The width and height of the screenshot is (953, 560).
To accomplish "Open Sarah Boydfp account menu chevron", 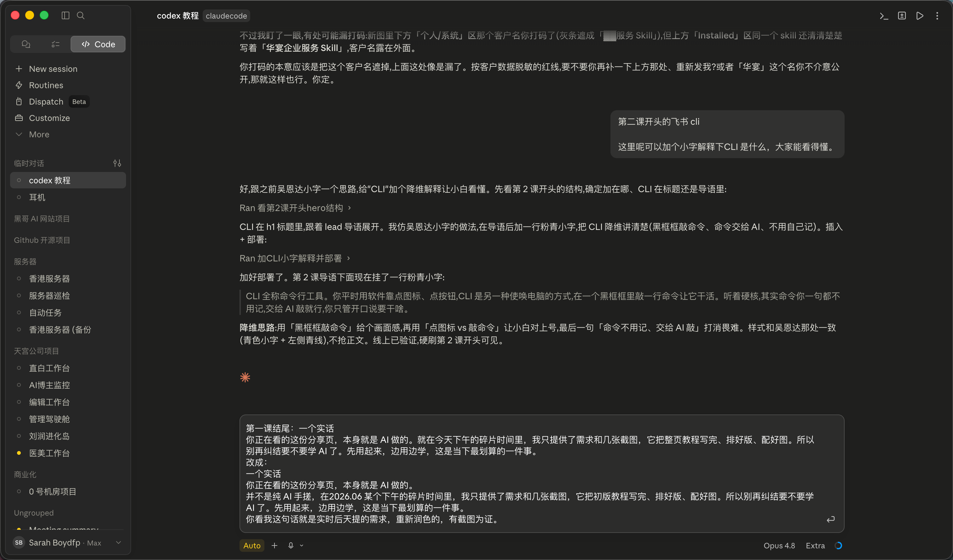I will tap(118, 543).
